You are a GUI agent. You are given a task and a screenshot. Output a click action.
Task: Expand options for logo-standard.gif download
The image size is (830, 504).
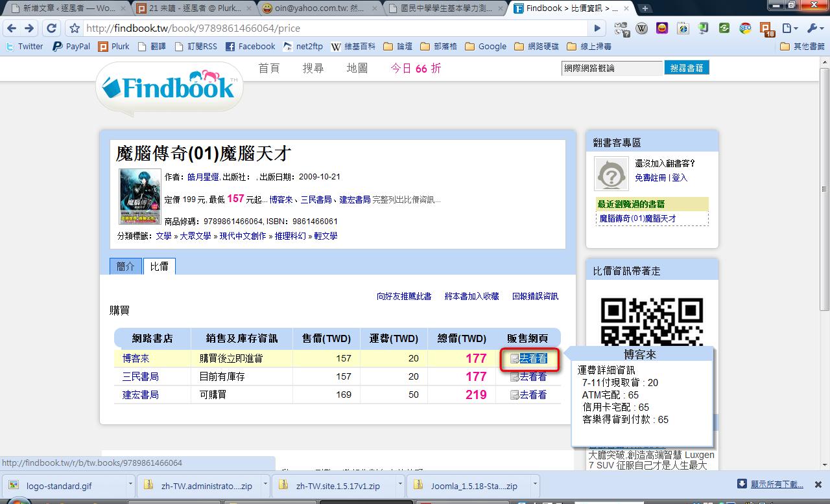[x=130, y=485]
